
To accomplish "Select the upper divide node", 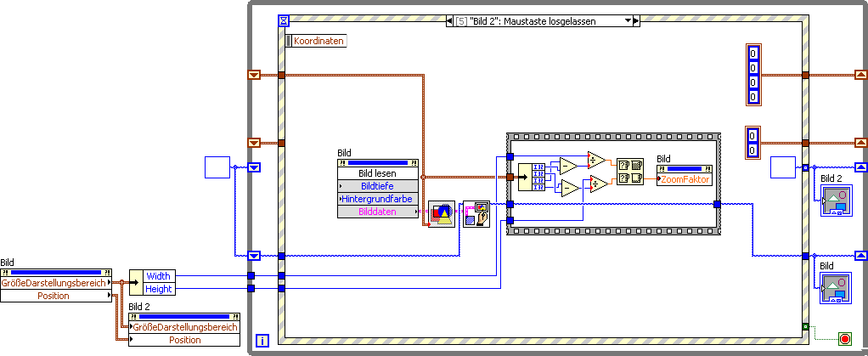I will point(597,160).
